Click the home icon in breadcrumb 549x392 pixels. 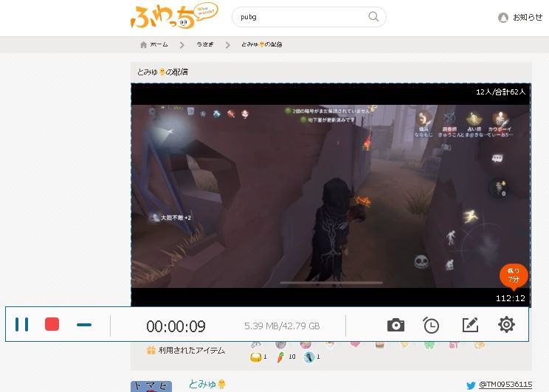pos(143,44)
